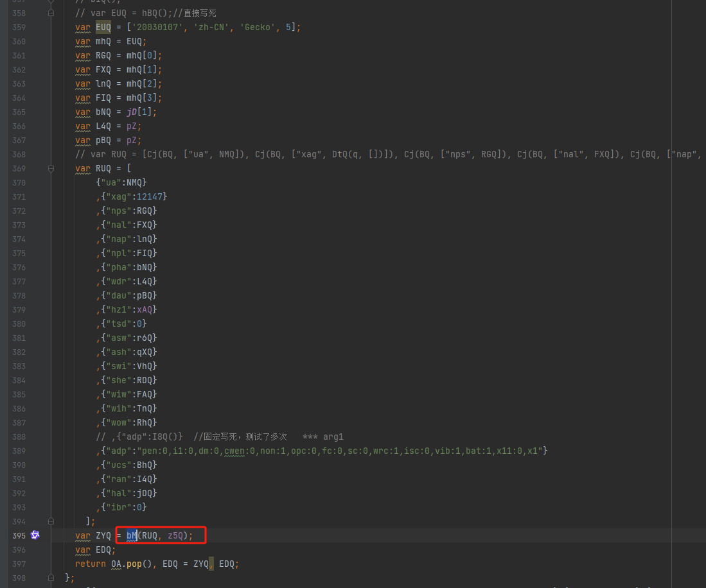Click the pZ value assigned to L4Q
This screenshot has width=706, height=588.
click(x=132, y=126)
